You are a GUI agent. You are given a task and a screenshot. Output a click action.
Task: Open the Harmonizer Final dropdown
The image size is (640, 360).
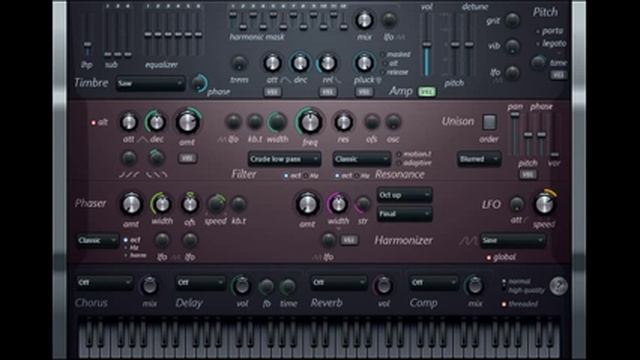(404, 214)
